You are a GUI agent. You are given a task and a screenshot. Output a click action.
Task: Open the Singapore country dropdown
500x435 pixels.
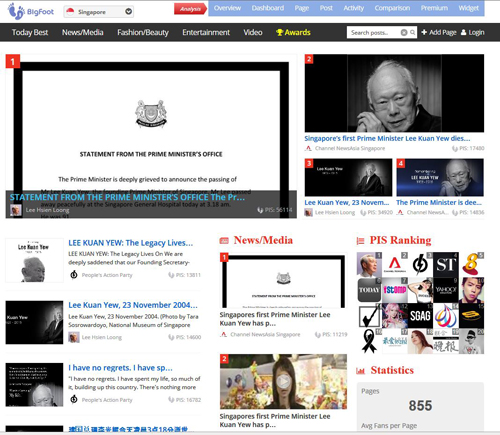pos(99,12)
